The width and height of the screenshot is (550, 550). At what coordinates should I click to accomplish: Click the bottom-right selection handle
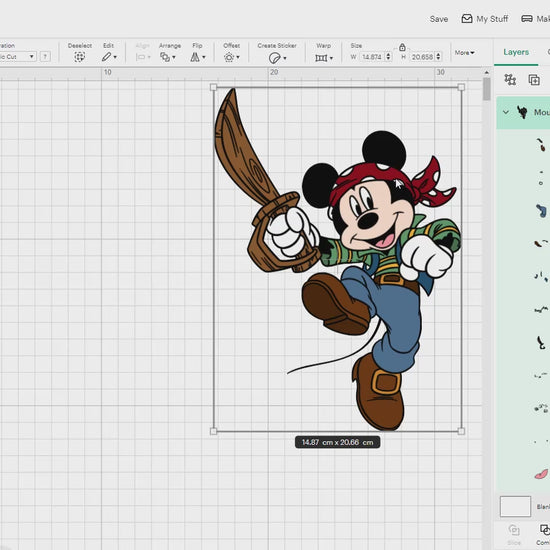461,431
